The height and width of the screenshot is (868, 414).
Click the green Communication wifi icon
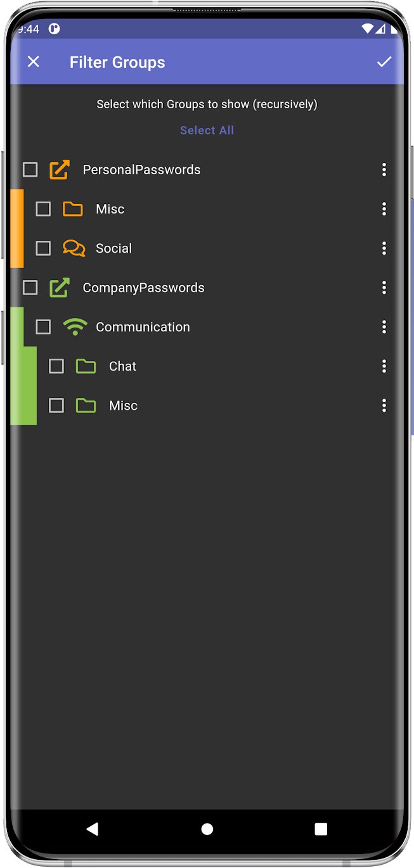[x=75, y=326]
